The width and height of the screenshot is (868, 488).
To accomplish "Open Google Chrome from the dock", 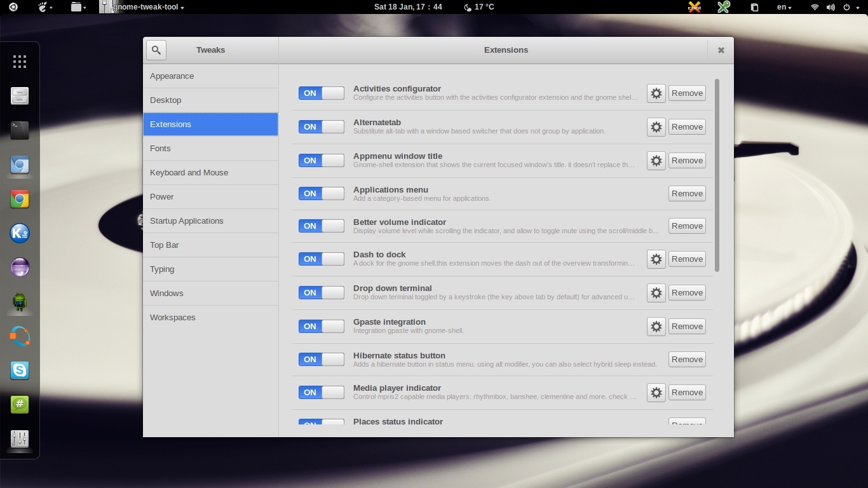I will (x=20, y=200).
